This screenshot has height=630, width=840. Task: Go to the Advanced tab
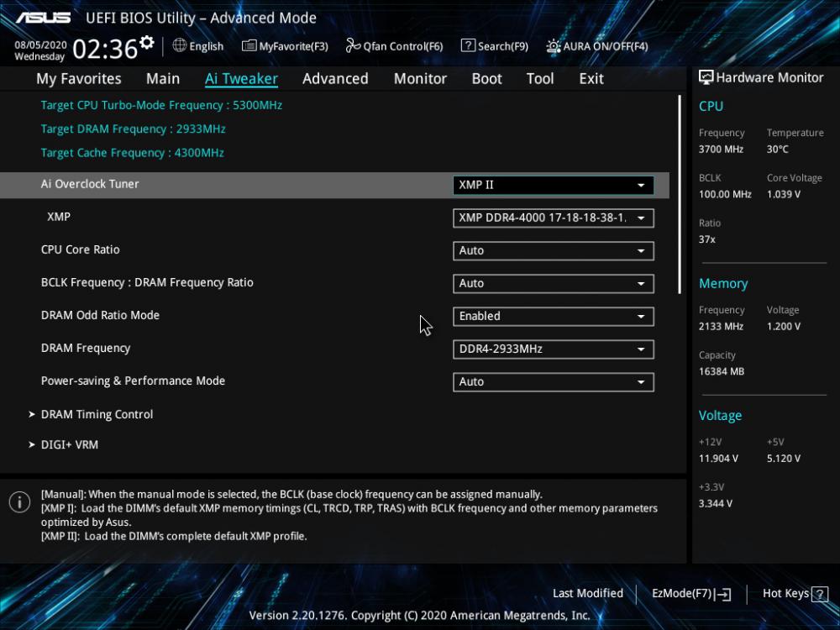(x=335, y=79)
